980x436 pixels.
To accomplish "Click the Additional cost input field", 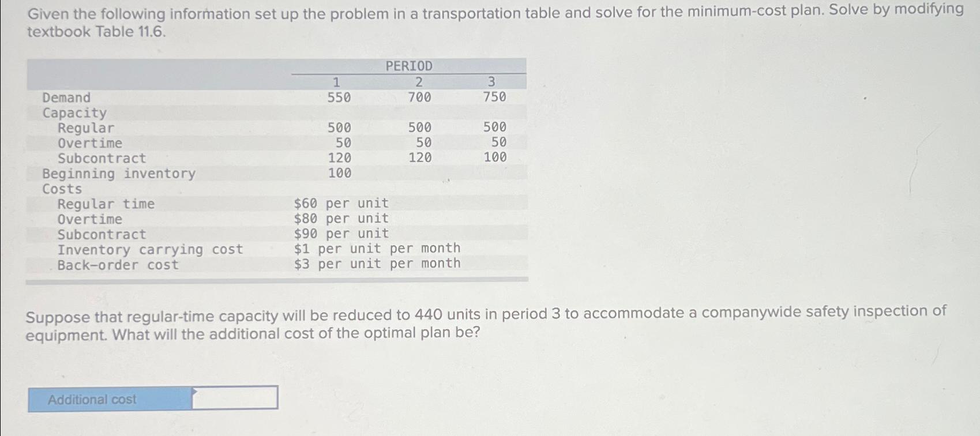I will coord(236,399).
